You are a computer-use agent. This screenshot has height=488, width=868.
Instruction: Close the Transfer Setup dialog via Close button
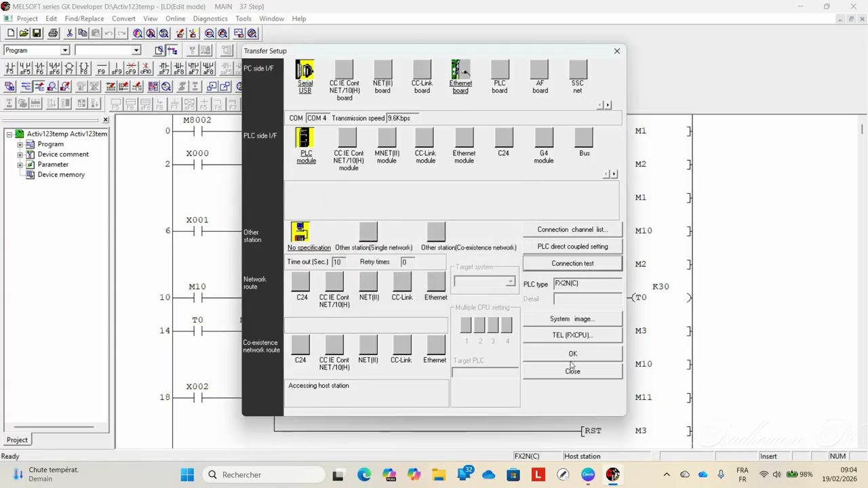(x=572, y=371)
